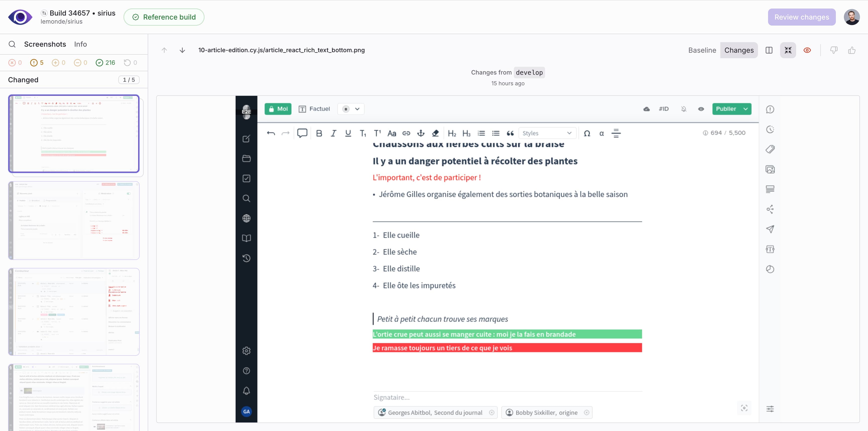This screenshot has width=868, height=431.
Task: Open the globe icon in dark sidebar
Action: [x=246, y=218]
